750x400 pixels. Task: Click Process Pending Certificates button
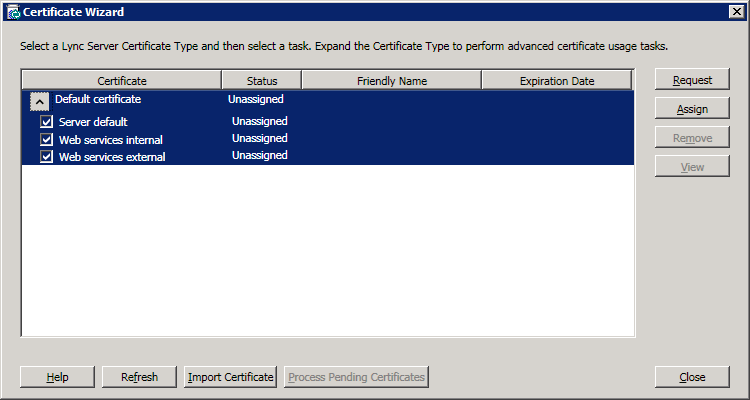coord(356,377)
